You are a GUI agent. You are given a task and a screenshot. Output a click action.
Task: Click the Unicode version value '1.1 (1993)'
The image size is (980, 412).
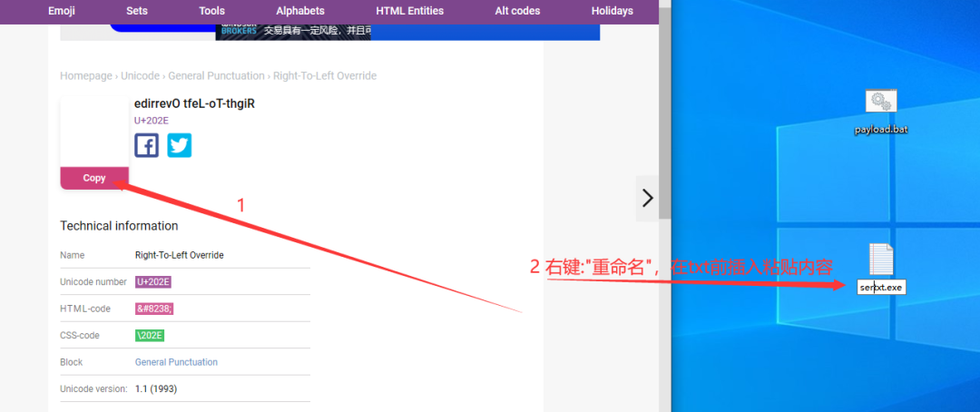pos(156,389)
